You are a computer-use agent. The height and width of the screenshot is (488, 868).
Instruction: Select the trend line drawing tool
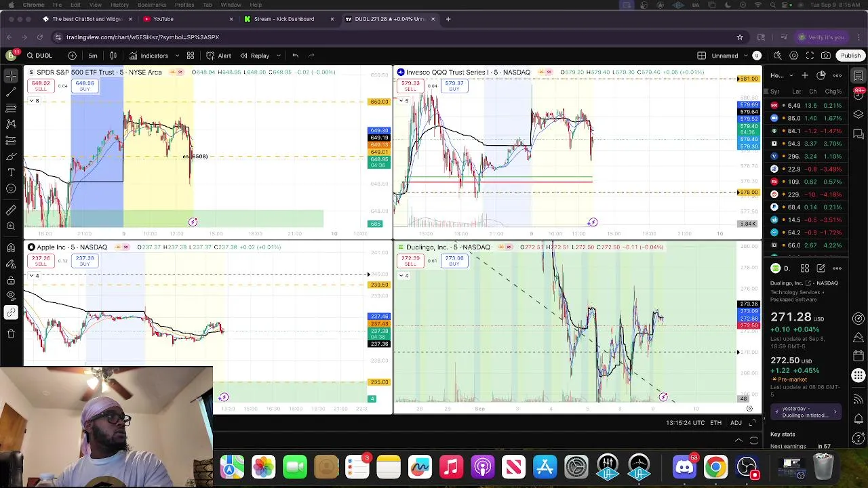click(11, 91)
